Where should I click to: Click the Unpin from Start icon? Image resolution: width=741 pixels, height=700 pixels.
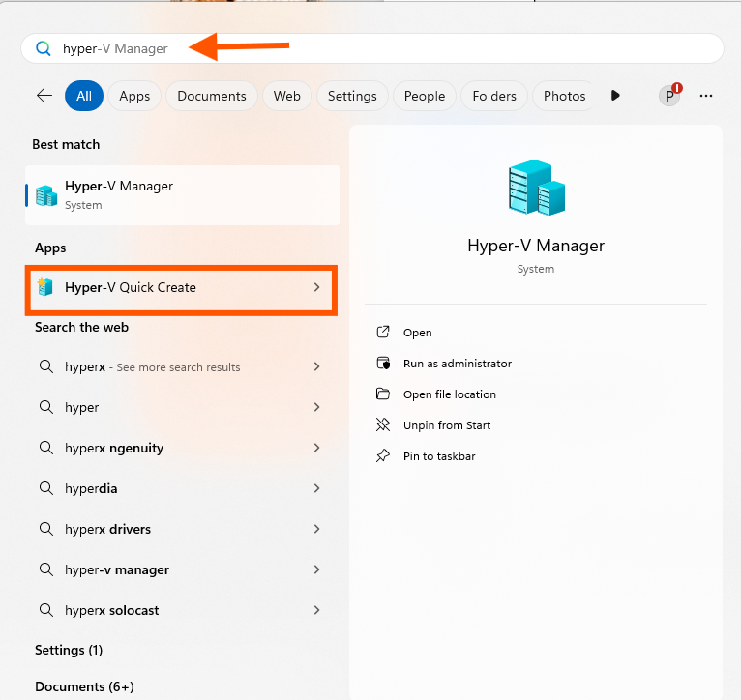383,424
